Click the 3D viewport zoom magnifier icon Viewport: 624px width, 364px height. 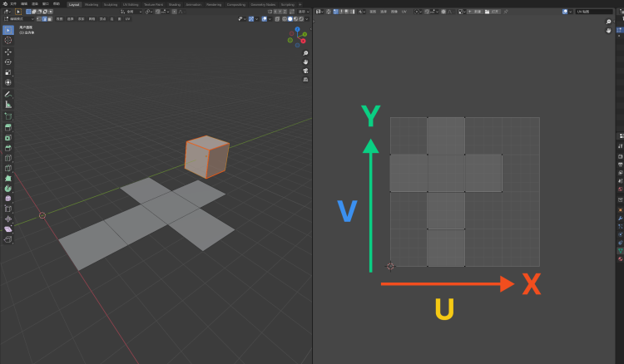click(x=305, y=53)
